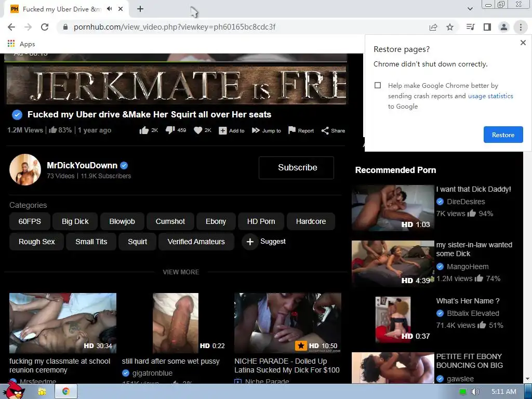532x399 pixels.
Task: Open the volume icon in system tray
Action: pos(475,392)
